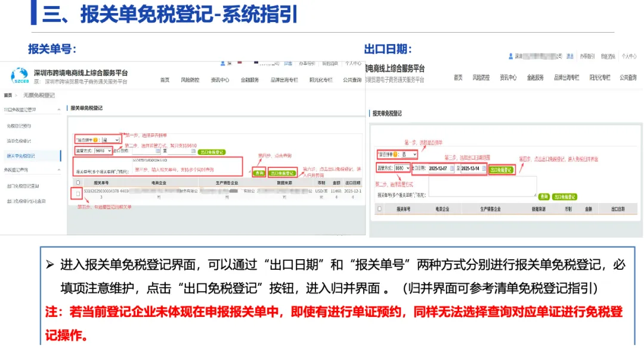Open the end date calendar picker beside 2025-12-14
The width and height of the screenshot is (644, 352).
484,168
